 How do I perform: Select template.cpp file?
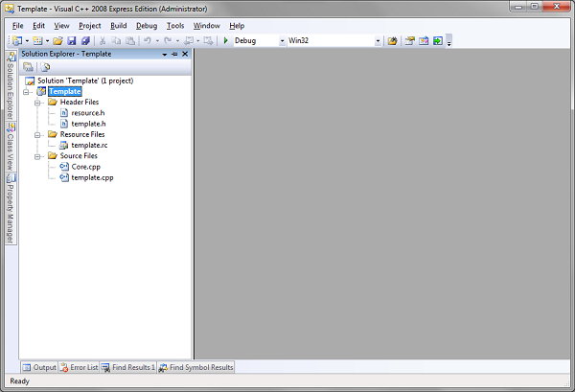pyautogui.click(x=92, y=177)
